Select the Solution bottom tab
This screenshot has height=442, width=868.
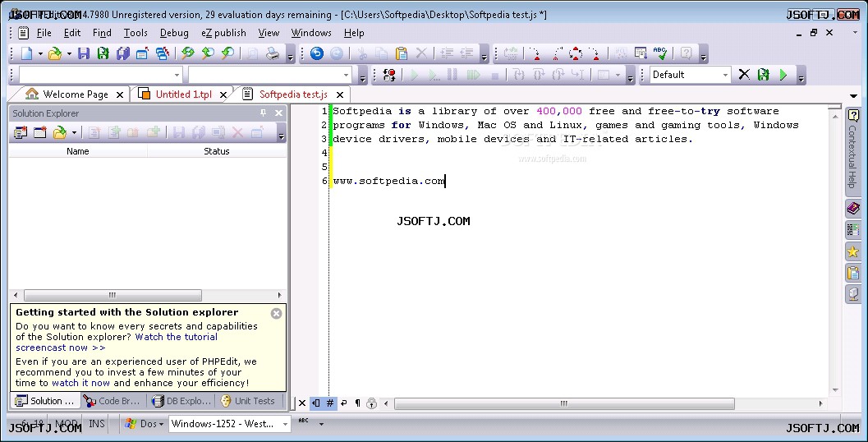[x=45, y=401]
